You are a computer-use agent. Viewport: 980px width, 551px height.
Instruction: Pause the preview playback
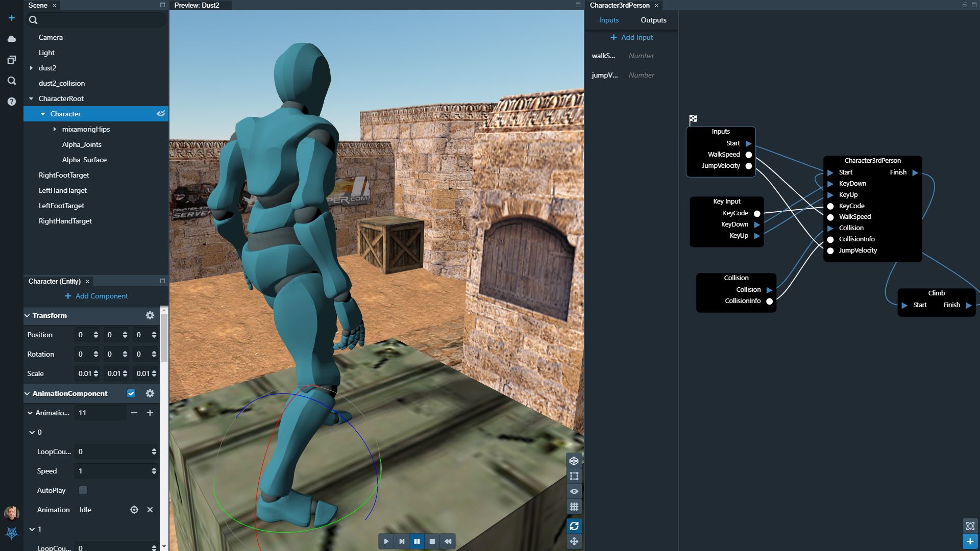point(417,541)
